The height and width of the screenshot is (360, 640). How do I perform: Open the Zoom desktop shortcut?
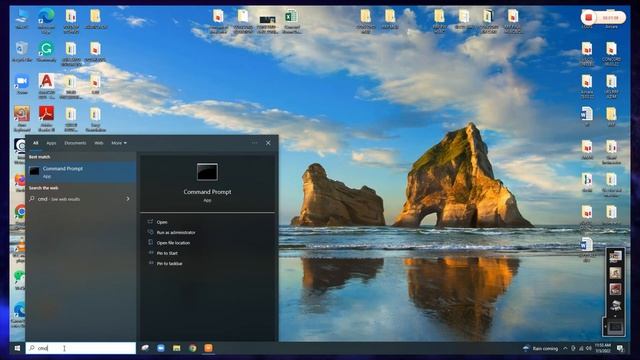pos(22,84)
